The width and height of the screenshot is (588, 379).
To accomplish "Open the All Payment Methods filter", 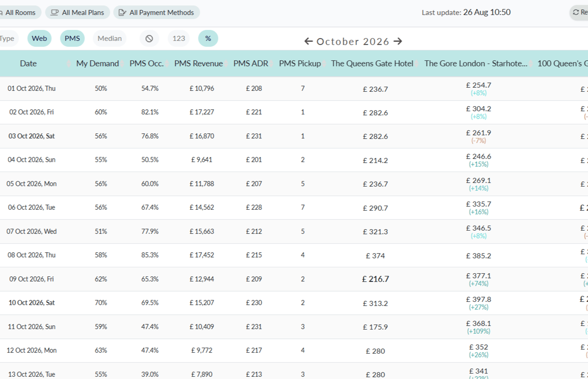I will click(x=157, y=12).
